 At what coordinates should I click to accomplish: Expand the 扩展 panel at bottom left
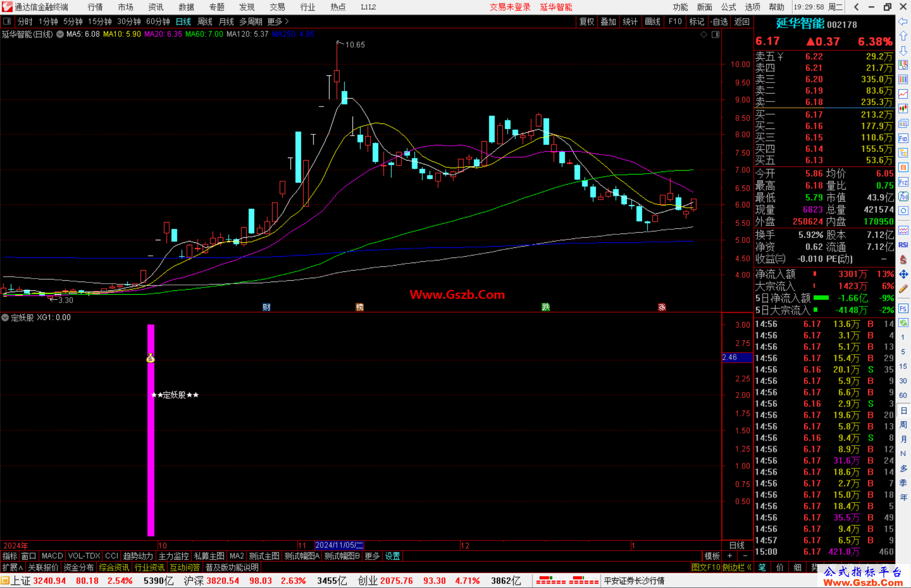pyautogui.click(x=13, y=567)
